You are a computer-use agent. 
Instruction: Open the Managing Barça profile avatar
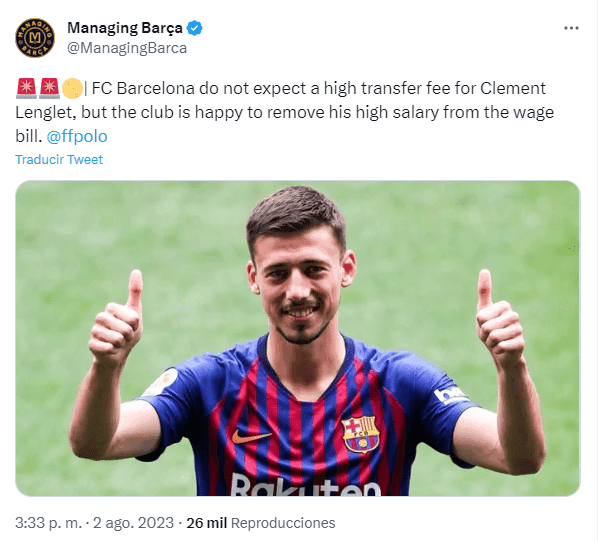coord(35,37)
